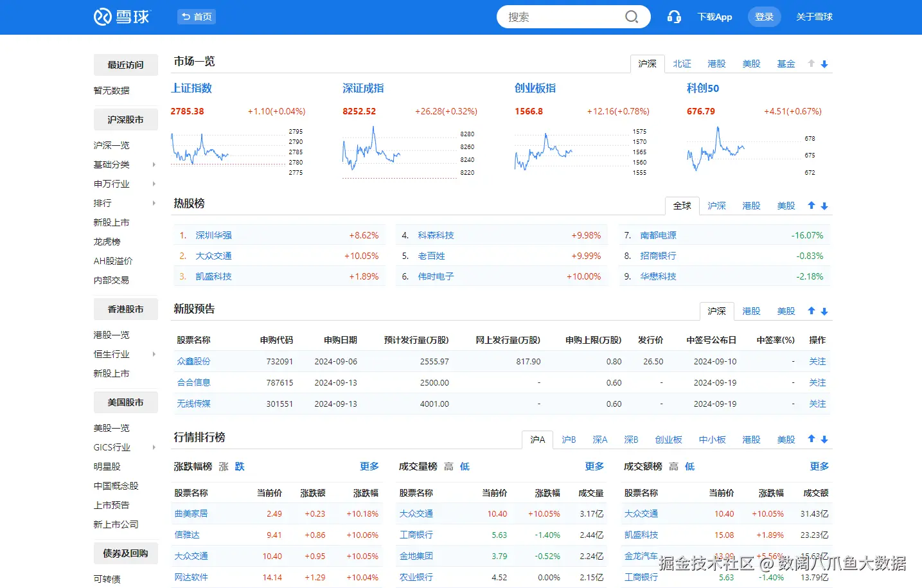Follow 无线传媒 via its 关注 link

coord(817,404)
